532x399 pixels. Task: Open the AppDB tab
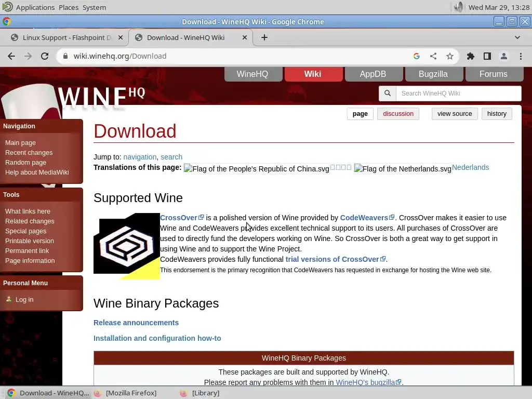[373, 74]
